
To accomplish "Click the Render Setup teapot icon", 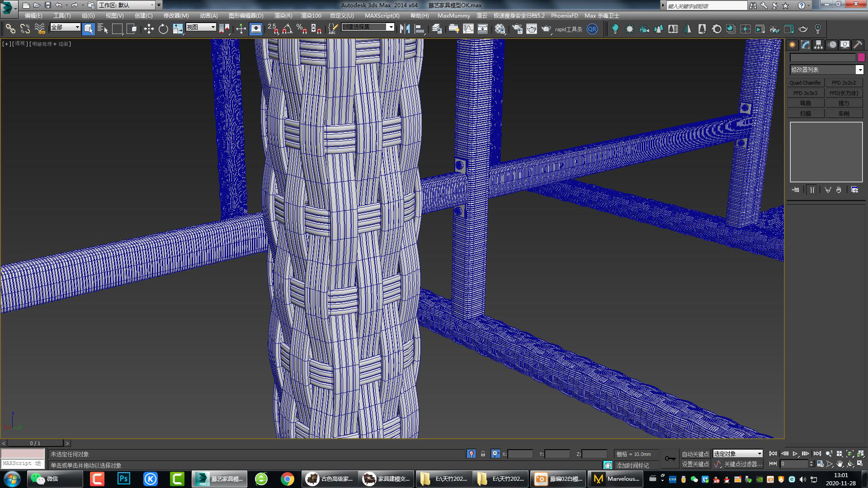I will (517, 29).
